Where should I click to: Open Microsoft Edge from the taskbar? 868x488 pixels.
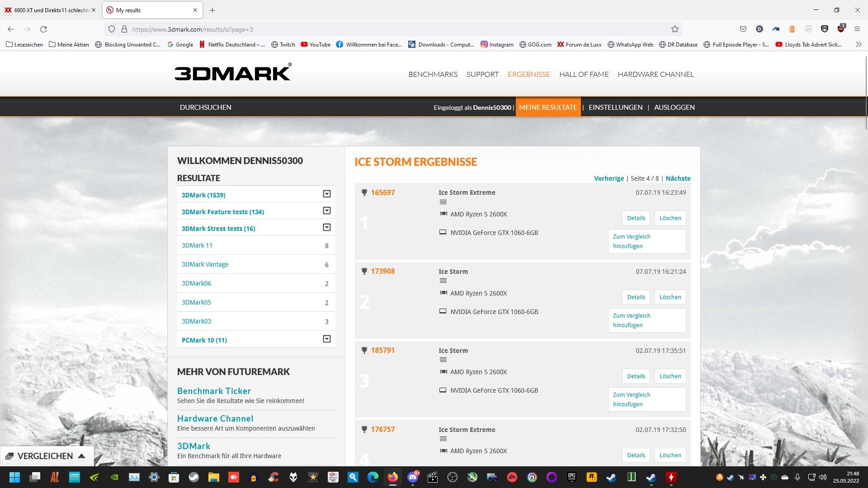tap(373, 477)
